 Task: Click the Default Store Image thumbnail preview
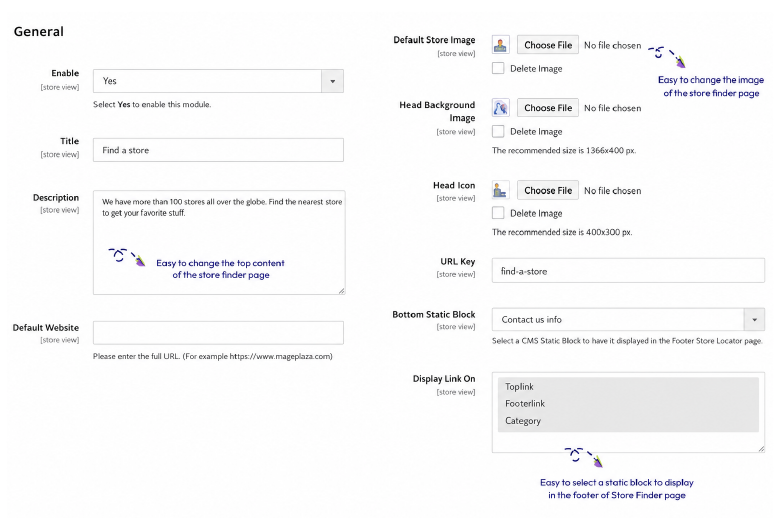pos(500,45)
